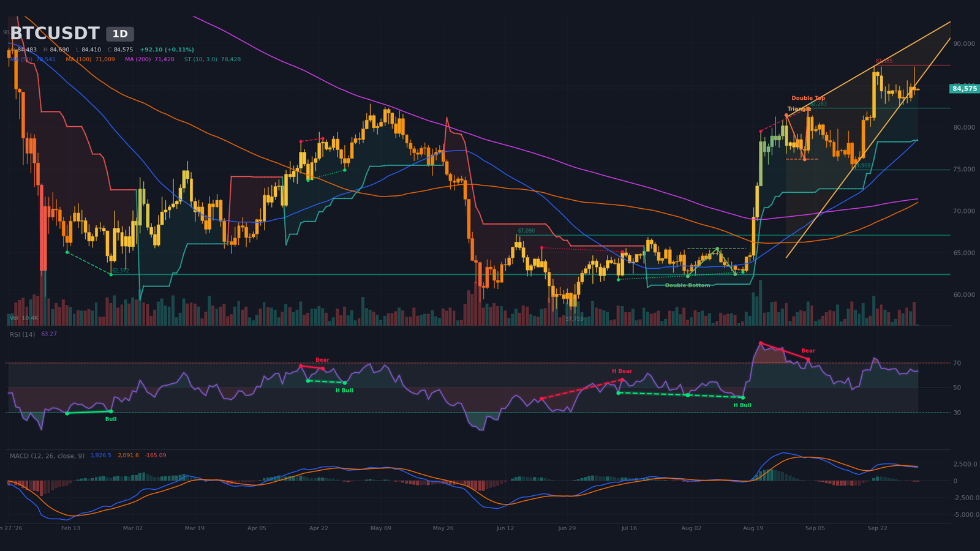Image resolution: width=980 pixels, height=551 pixels.
Task: Click the Apr 22 date on time axis
Action: coord(318,528)
